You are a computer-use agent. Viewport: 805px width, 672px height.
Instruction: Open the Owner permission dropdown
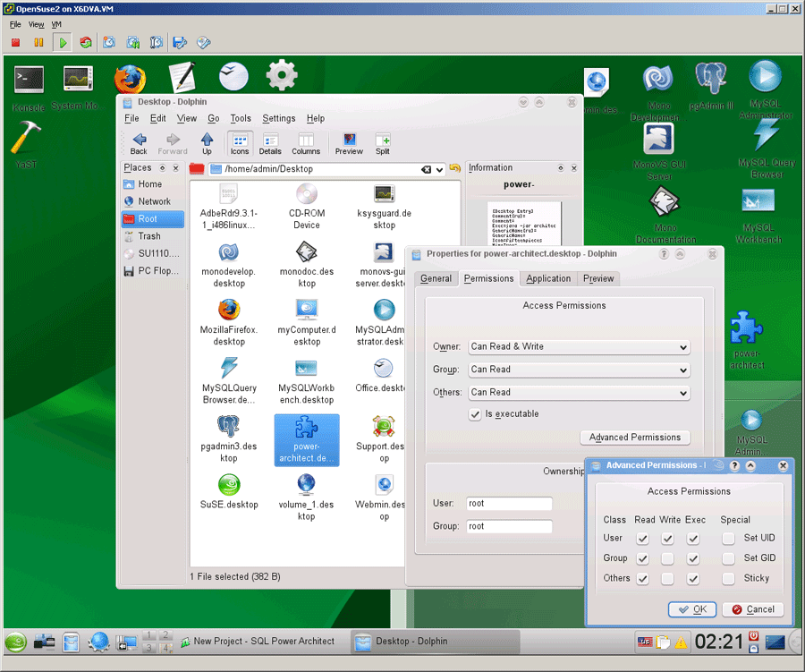coord(579,347)
